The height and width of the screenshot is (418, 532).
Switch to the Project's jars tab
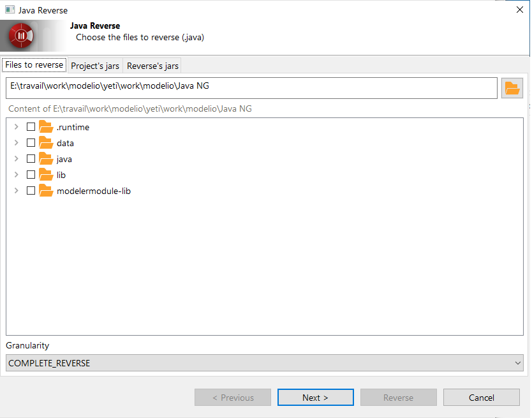95,66
